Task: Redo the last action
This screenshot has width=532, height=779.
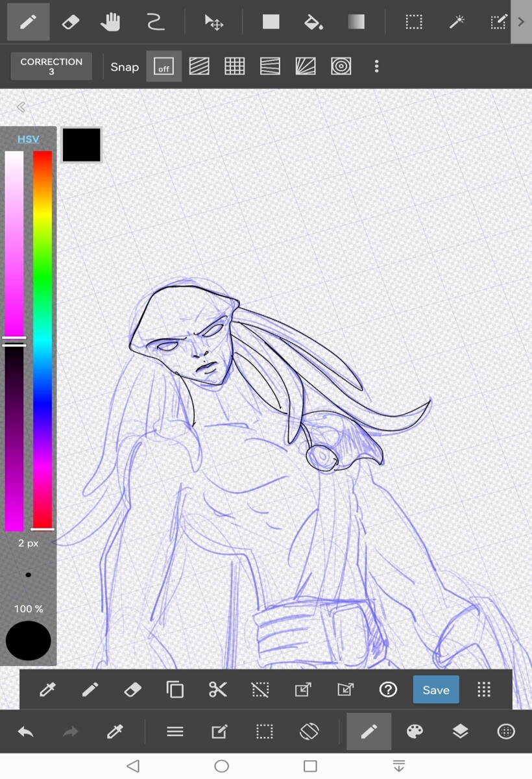Action: coord(70,732)
